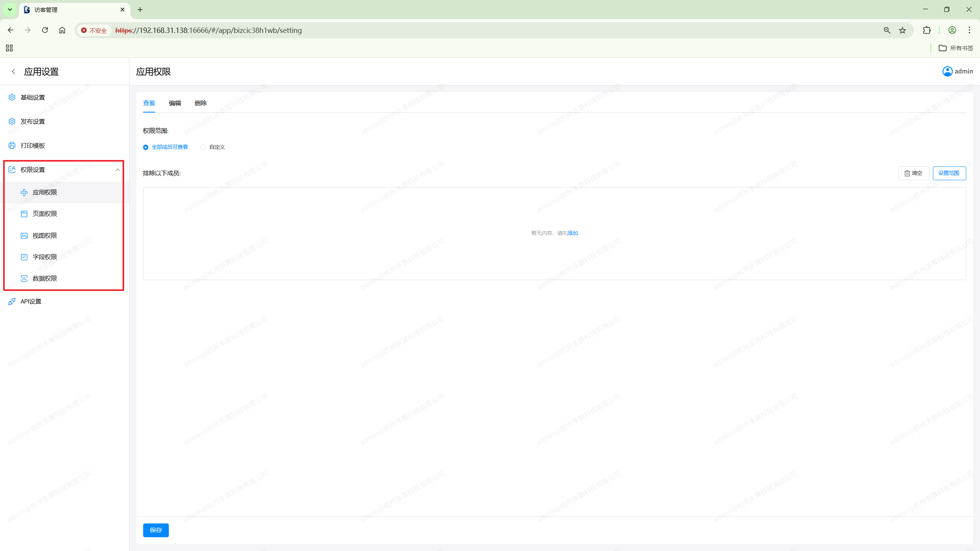Go back using the 应用设置 arrow

pyautogui.click(x=13, y=72)
